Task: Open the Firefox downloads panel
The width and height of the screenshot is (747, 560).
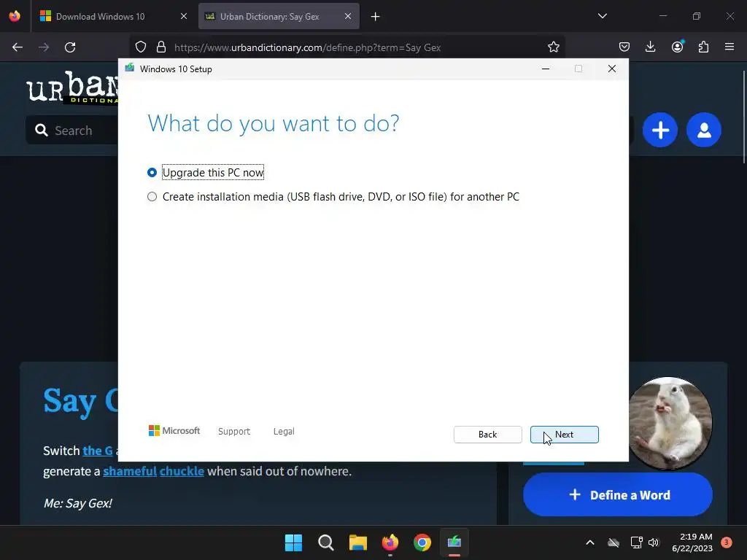Action: 650,47
